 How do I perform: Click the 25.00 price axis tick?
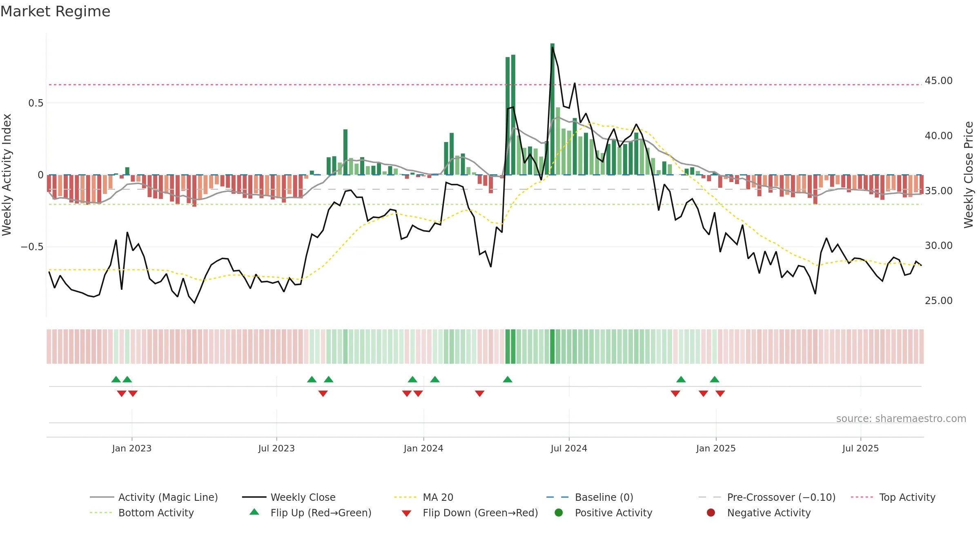tap(938, 300)
